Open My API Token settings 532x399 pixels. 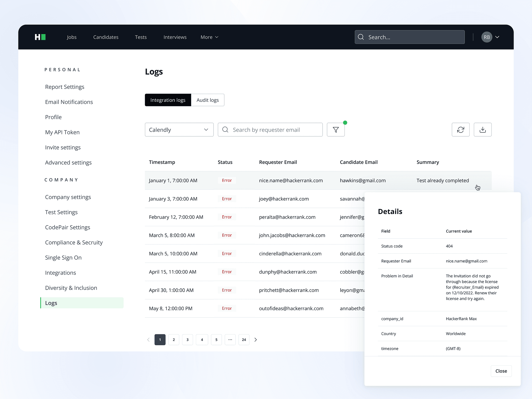[x=62, y=132]
